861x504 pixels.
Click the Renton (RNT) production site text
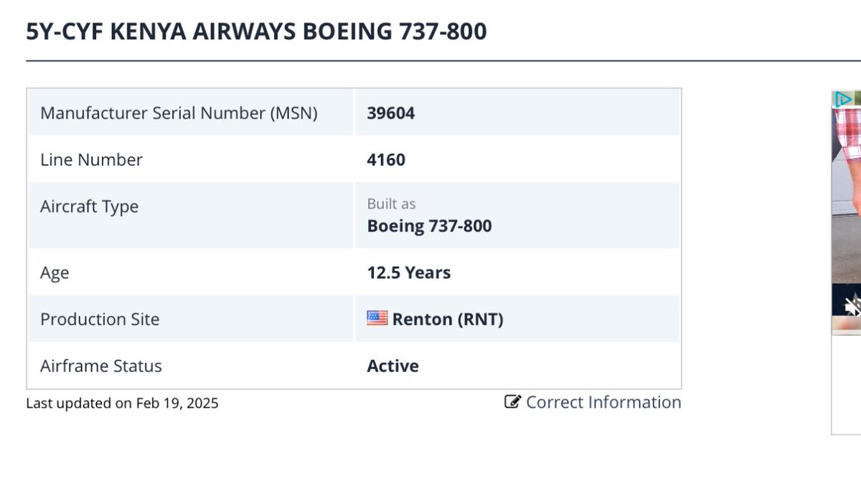click(448, 319)
